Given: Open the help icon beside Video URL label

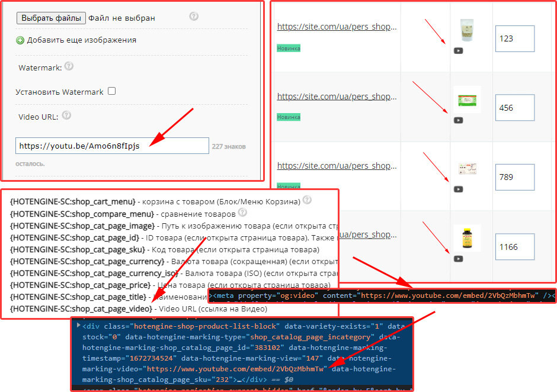Looking at the screenshot, I should tap(66, 115).
